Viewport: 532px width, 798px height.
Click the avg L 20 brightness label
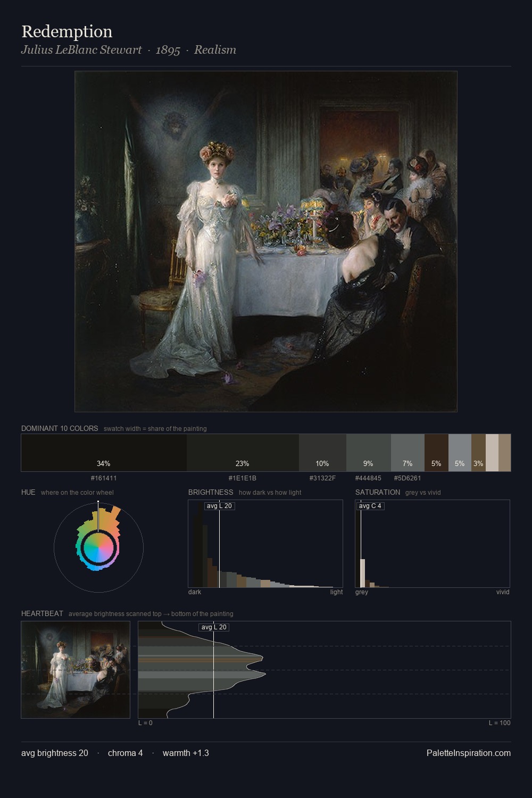coord(219,506)
